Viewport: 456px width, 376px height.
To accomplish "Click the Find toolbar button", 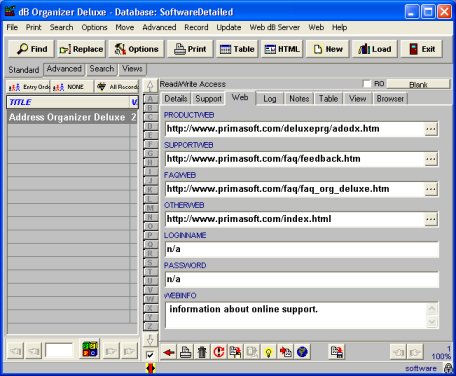I will pyautogui.click(x=32, y=49).
